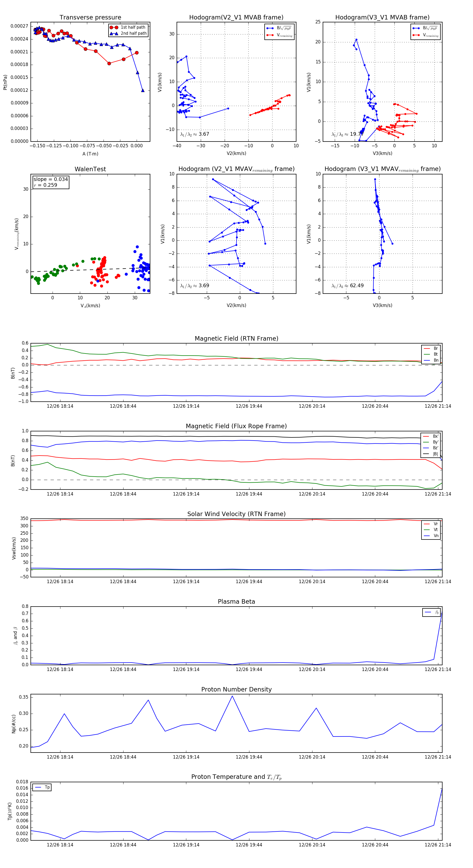
Task: Select the "Vr" legend entry
Action: (x=431, y=524)
